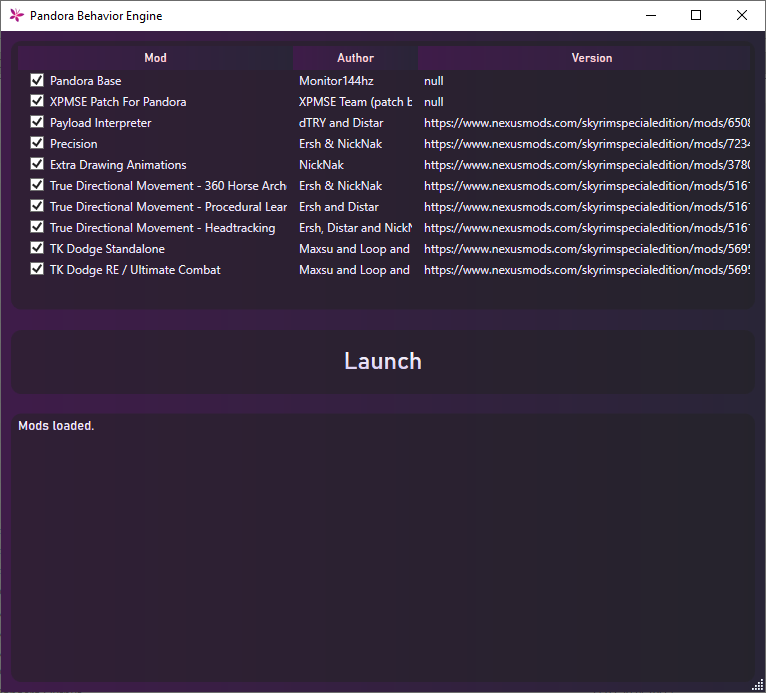Sort by the Mod column header
The image size is (766, 693).
(155, 58)
